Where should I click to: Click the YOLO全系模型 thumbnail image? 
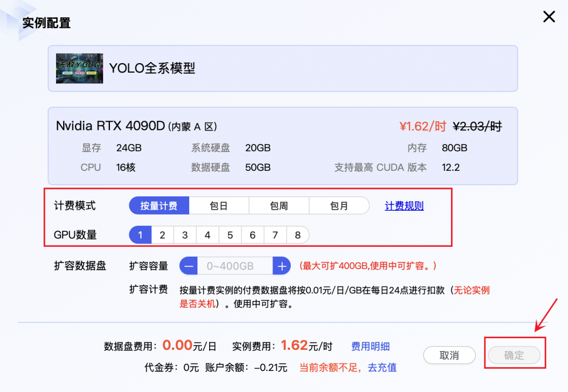pyautogui.click(x=79, y=68)
